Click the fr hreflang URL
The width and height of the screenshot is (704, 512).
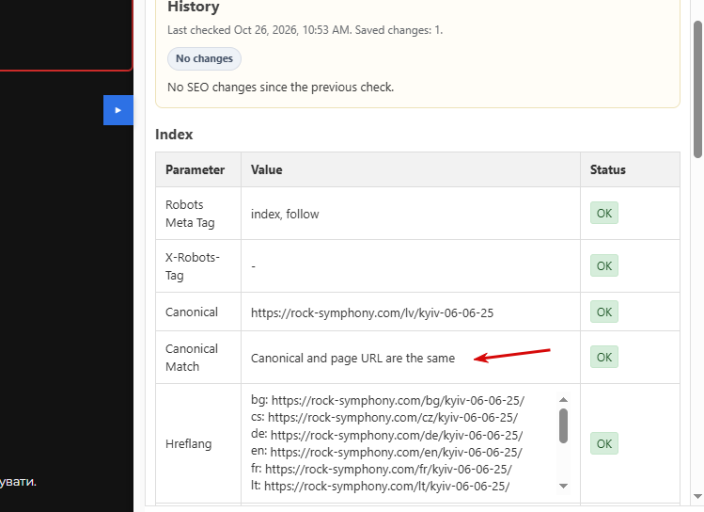tap(388, 469)
